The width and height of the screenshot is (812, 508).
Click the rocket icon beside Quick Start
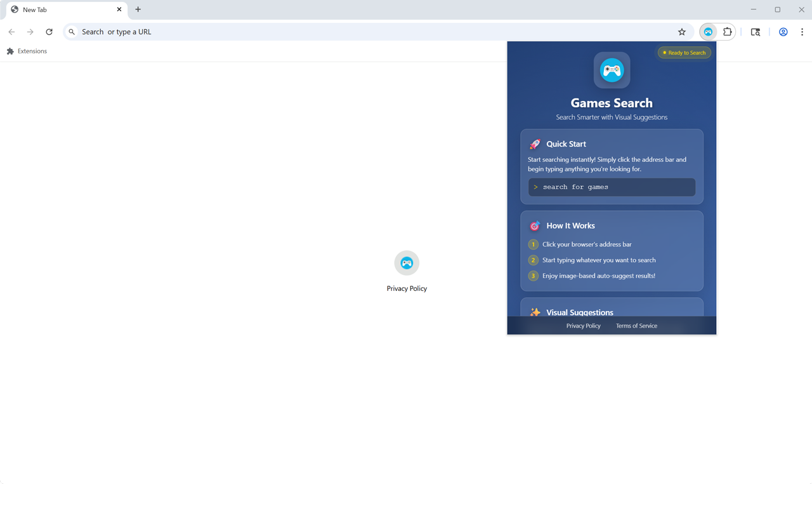[x=535, y=144]
